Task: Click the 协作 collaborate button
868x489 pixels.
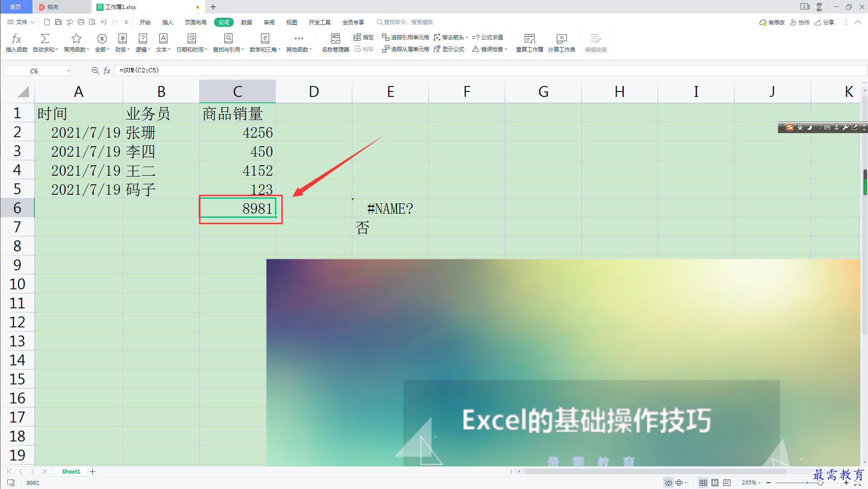Action: coord(800,22)
